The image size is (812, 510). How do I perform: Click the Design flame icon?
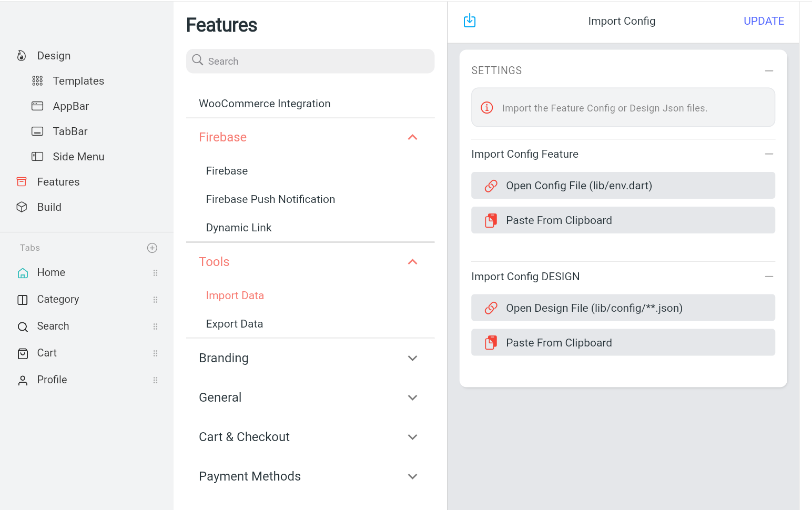click(22, 56)
